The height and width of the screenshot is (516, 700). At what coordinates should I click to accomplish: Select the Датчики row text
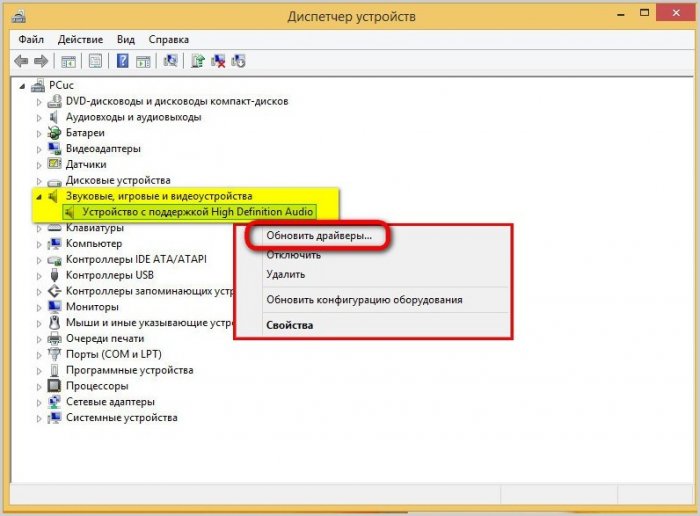[86, 164]
